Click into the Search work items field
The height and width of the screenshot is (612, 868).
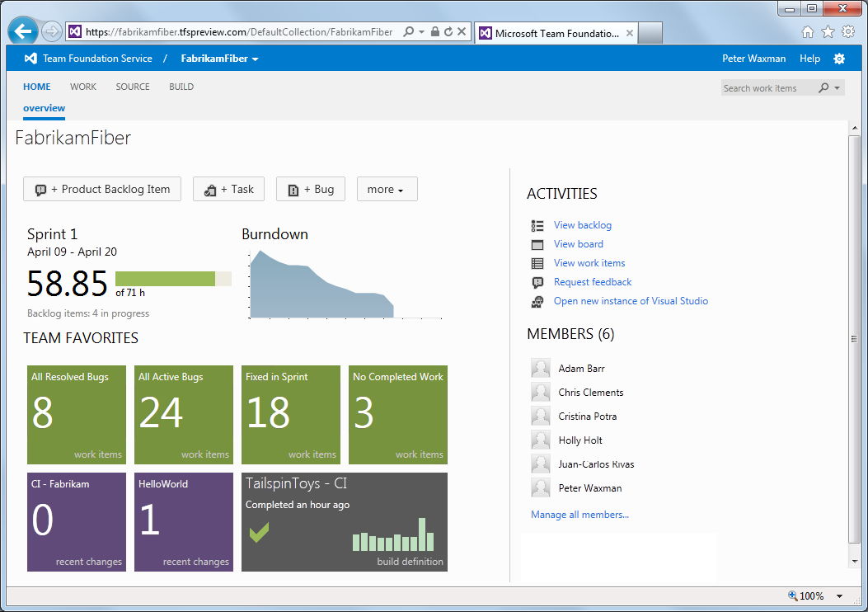pyautogui.click(x=768, y=87)
